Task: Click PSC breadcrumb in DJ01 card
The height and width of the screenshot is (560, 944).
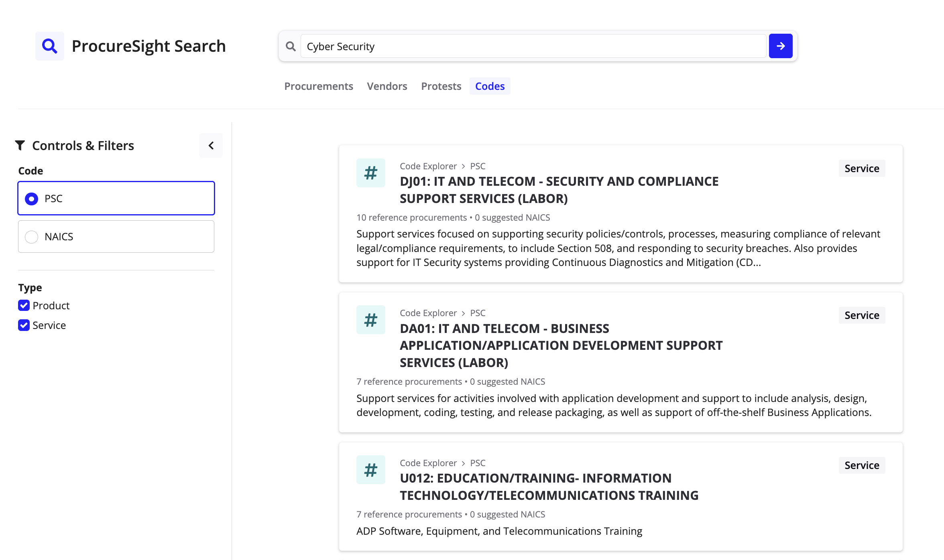Action: pyautogui.click(x=478, y=166)
